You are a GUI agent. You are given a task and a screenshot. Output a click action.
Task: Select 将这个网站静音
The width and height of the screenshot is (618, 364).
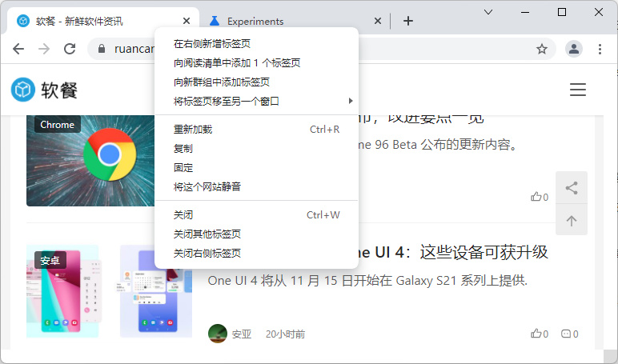257,186
